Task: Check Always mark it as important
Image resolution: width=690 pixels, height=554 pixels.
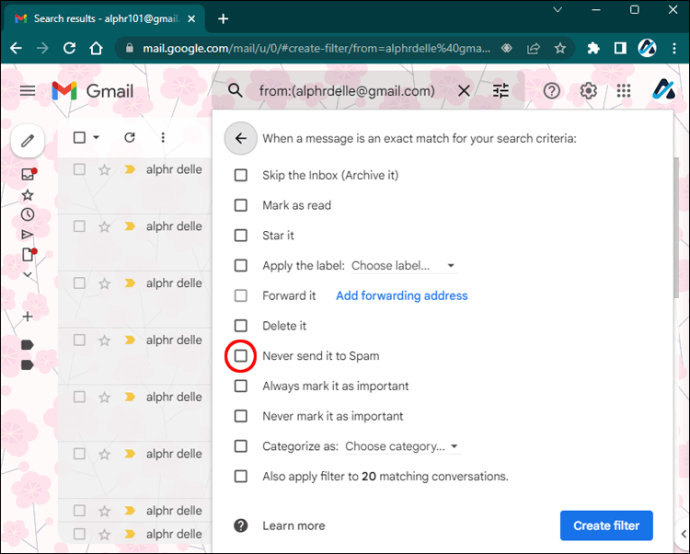Action: pos(241,386)
